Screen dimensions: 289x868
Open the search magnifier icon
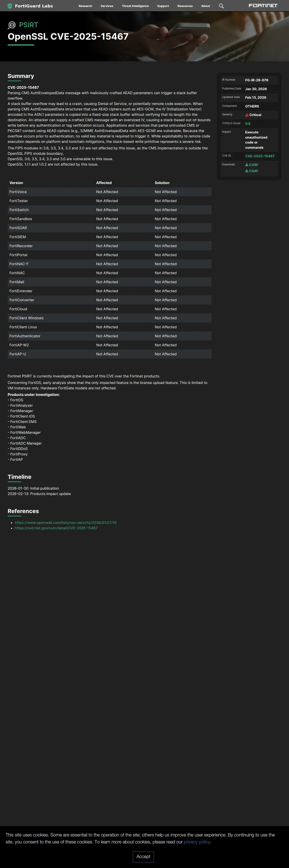click(221, 6)
